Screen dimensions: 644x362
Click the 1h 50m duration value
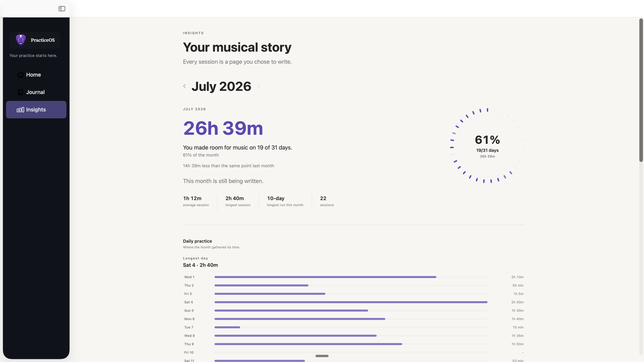(x=517, y=344)
